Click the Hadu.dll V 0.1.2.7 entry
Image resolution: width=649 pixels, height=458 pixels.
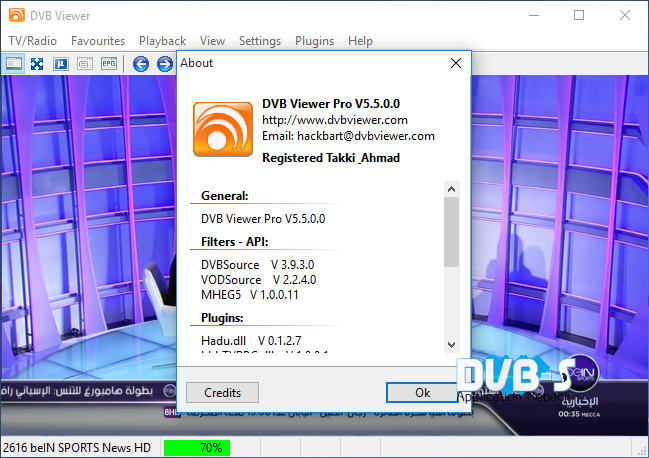click(x=251, y=341)
